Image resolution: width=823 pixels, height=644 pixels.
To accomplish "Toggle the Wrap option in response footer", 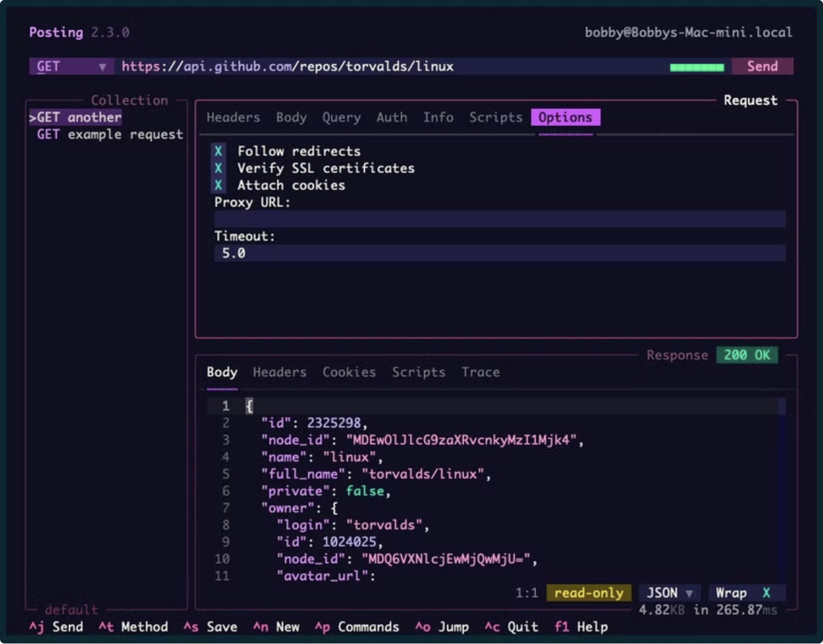I will pos(766,593).
